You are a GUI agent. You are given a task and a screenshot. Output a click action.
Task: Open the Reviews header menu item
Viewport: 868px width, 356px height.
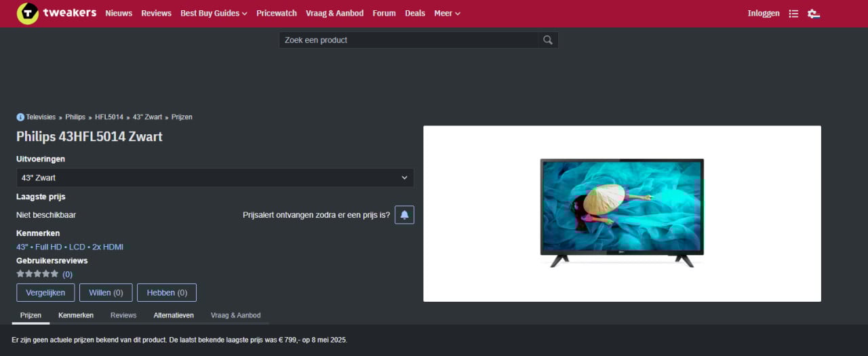point(156,14)
